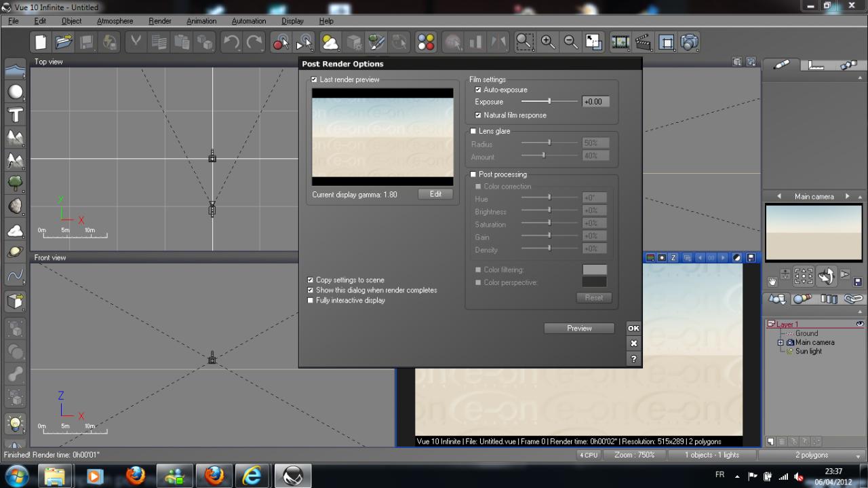Open the Render menu
The width and height of the screenshot is (868, 488).
(160, 21)
